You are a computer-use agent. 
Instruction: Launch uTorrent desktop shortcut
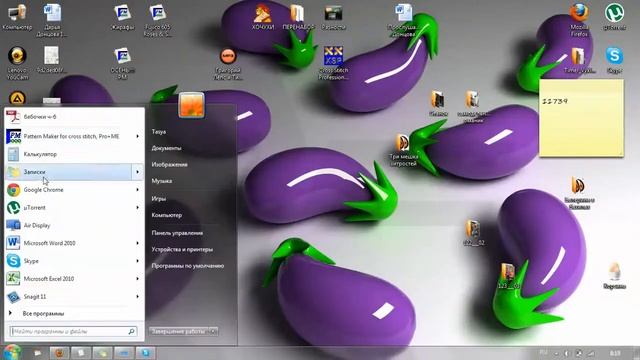(614, 17)
